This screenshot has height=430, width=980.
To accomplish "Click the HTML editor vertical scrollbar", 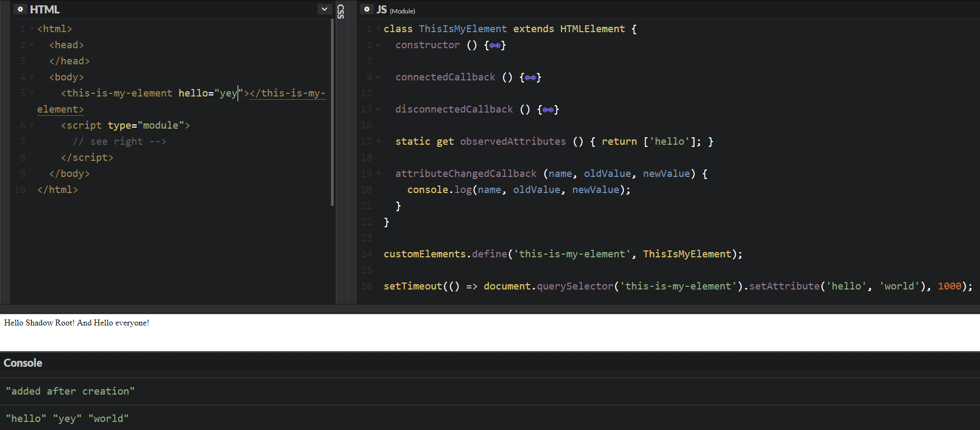I will click(333, 113).
